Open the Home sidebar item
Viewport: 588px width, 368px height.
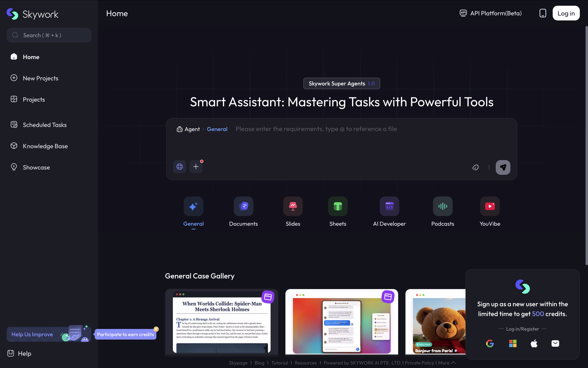tap(49, 57)
